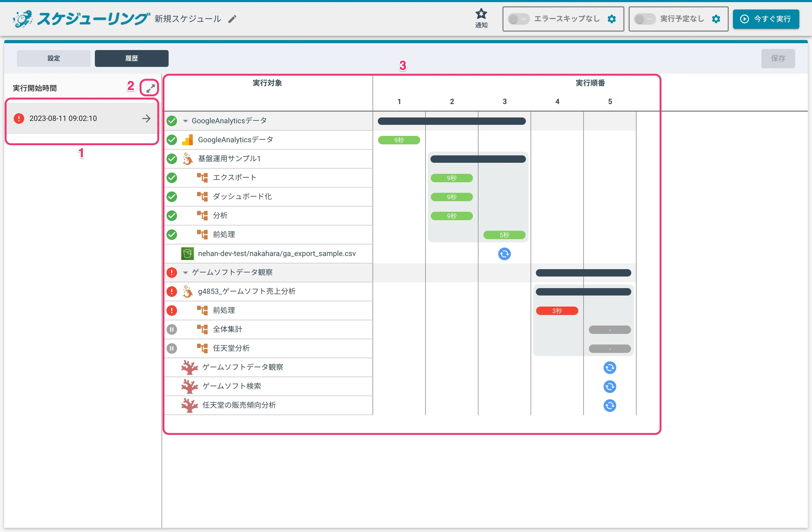812x532 pixels.
Task: Toggle the エラースキップなし switch
Action: point(518,19)
